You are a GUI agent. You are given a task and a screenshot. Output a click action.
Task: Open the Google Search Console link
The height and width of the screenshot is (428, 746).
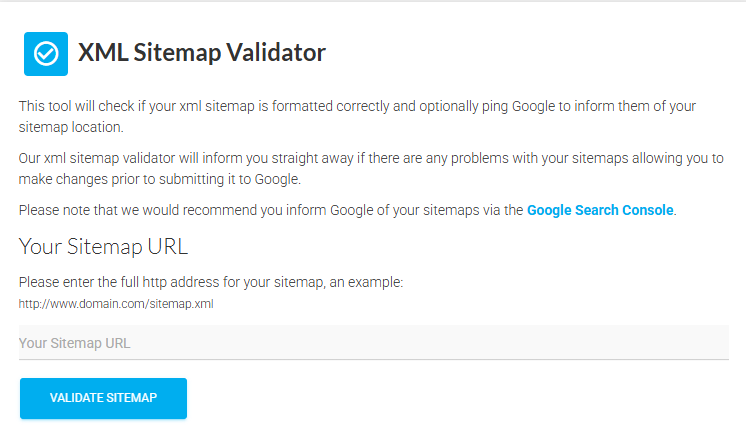click(x=600, y=210)
